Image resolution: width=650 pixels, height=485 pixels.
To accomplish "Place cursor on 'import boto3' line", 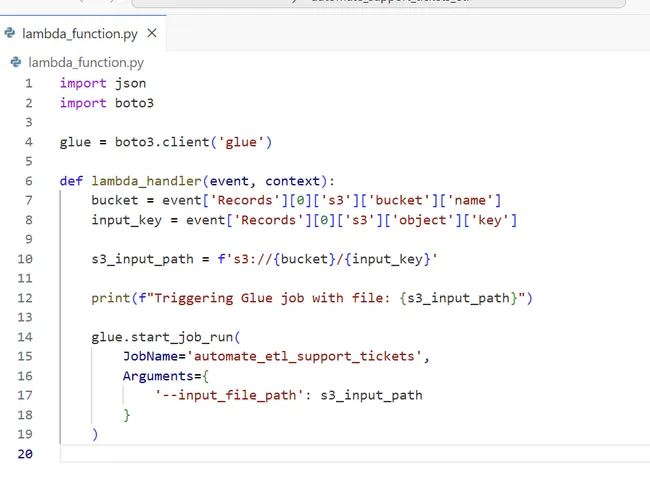I will (x=107, y=103).
